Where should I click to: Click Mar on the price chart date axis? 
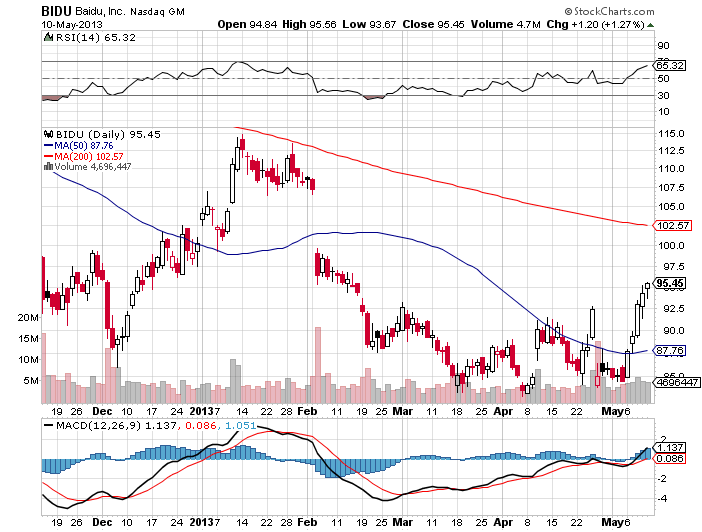click(402, 411)
